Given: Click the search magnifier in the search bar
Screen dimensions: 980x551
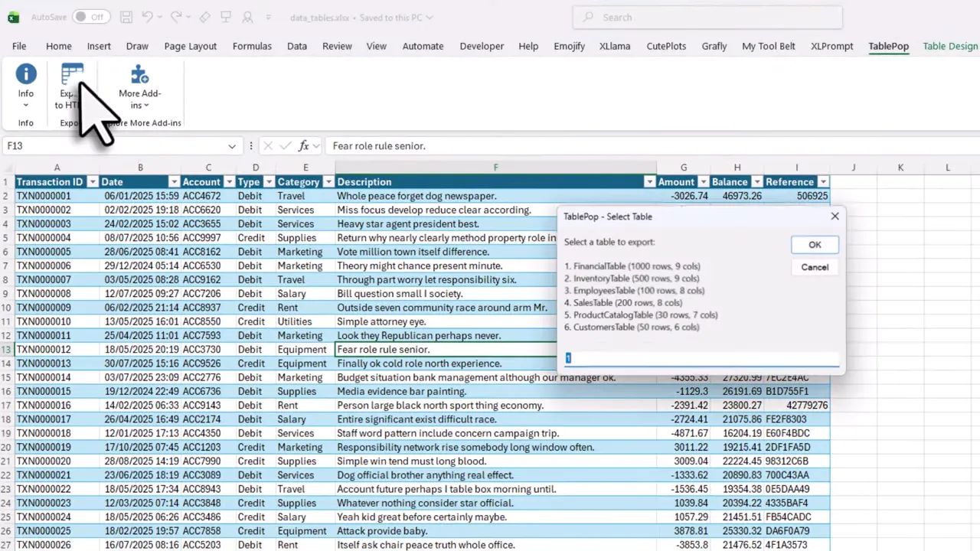Looking at the screenshot, I should point(588,17).
